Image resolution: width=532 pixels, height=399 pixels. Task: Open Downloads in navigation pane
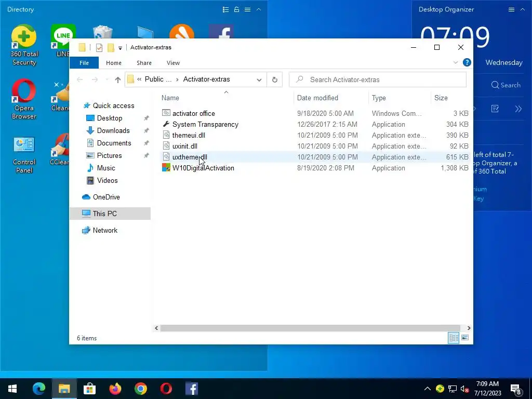(x=113, y=130)
